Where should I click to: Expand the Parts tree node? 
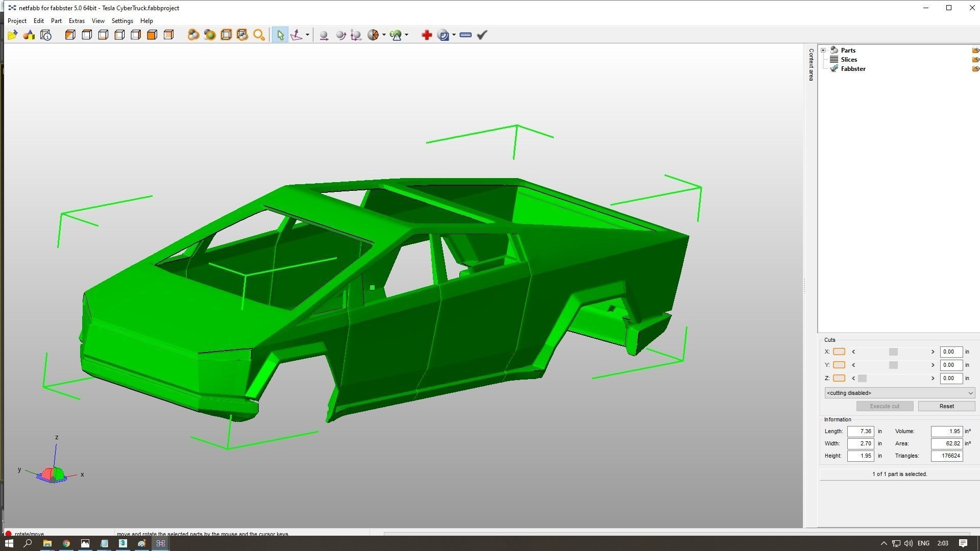pos(823,50)
